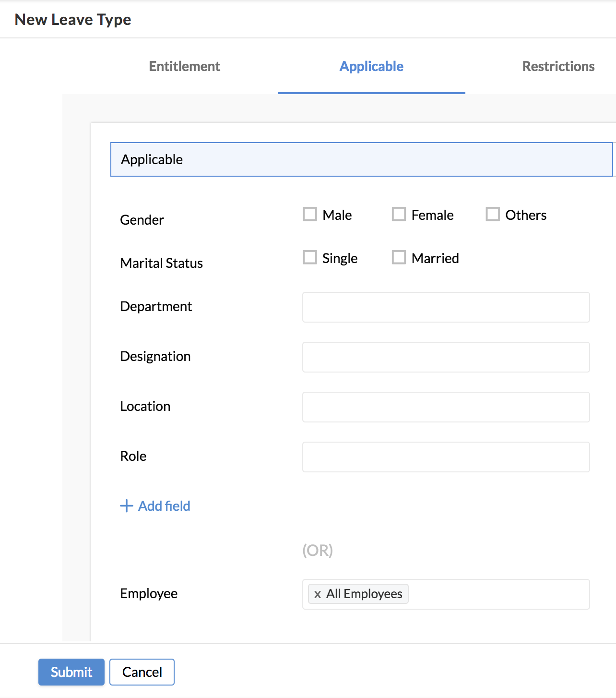Select the Single marital status checkbox
Viewport: 616px width, 698px height.
pyautogui.click(x=310, y=257)
